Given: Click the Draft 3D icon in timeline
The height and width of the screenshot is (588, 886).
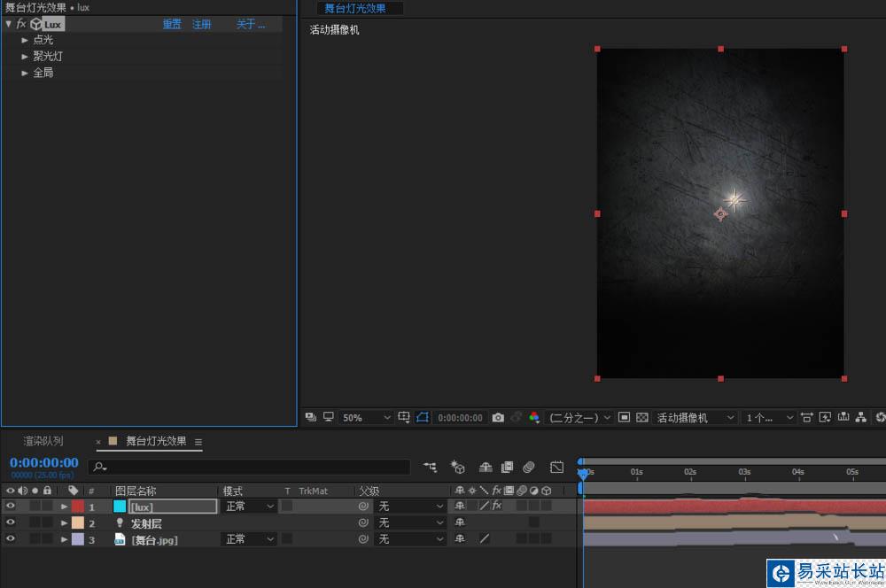Looking at the screenshot, I should click(458, 467).
